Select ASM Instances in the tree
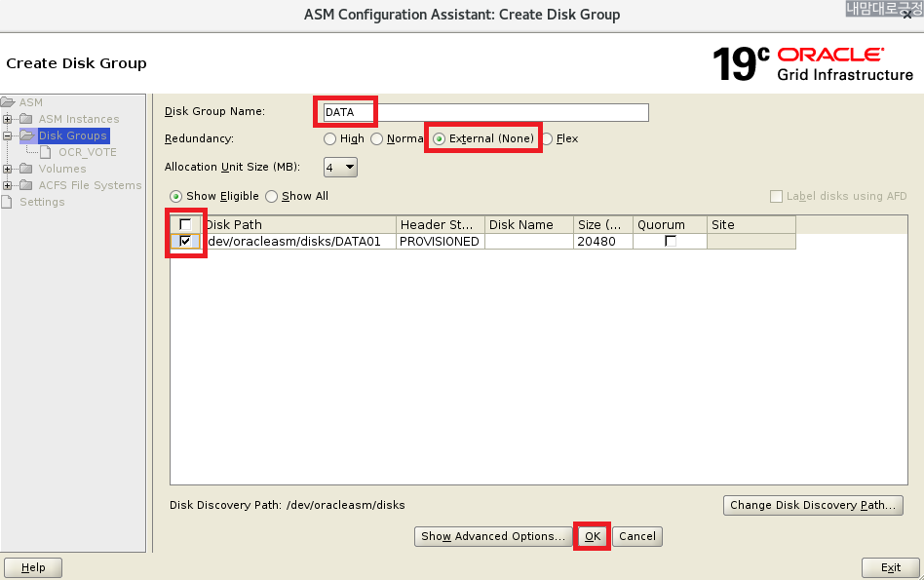924x580 pixels. tap(79, 119)
